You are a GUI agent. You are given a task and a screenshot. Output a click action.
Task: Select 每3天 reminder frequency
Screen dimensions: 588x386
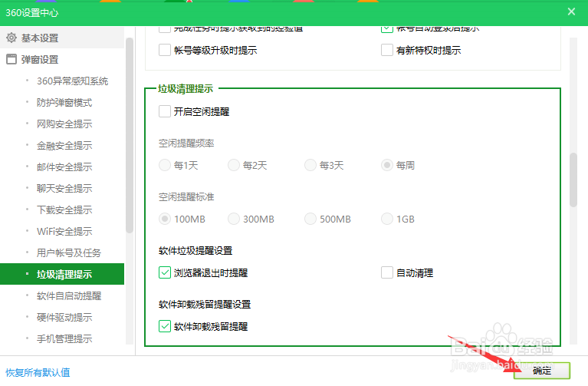310,165
